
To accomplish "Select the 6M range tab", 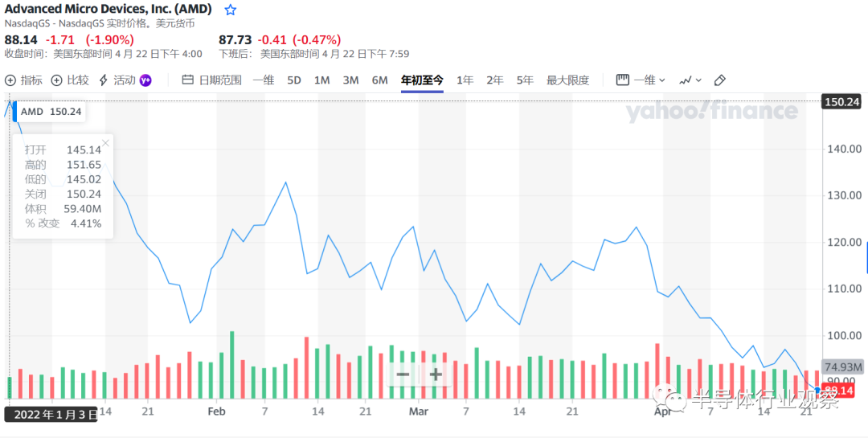I will tap(379, 80).
